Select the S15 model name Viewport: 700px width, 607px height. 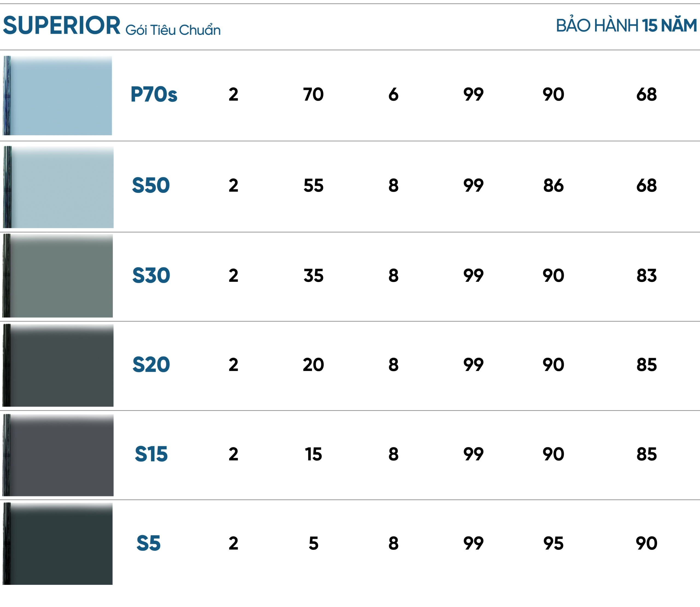tap(151, 454)
